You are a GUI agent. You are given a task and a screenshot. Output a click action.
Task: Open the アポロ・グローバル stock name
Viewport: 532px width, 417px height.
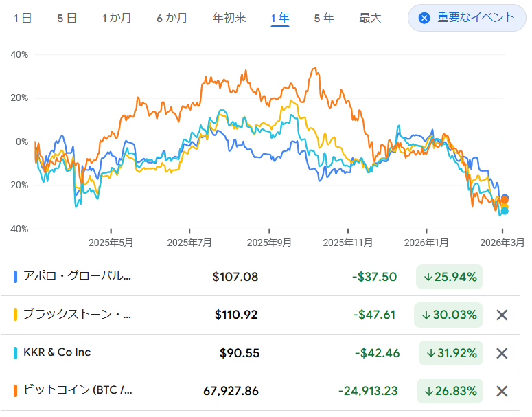77,276
